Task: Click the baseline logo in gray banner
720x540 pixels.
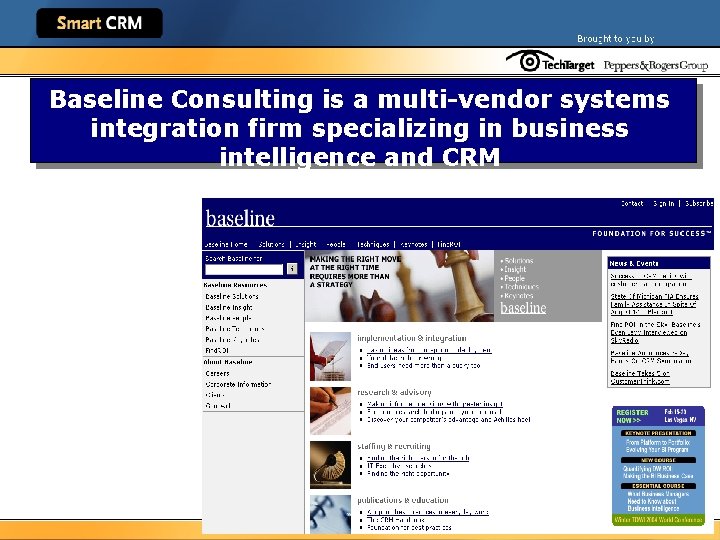Action: pyautogui.click(x=523, y=308)
